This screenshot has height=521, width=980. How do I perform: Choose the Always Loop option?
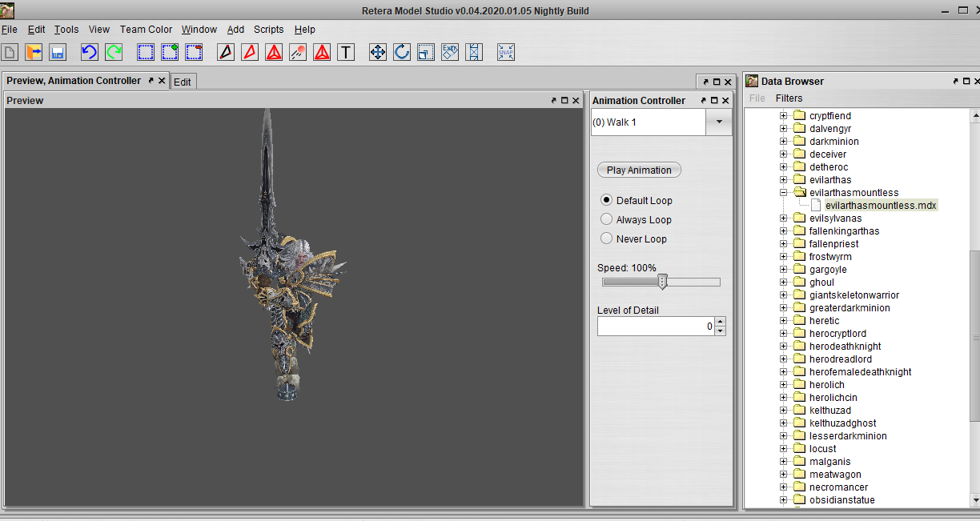tap(606, 219)
